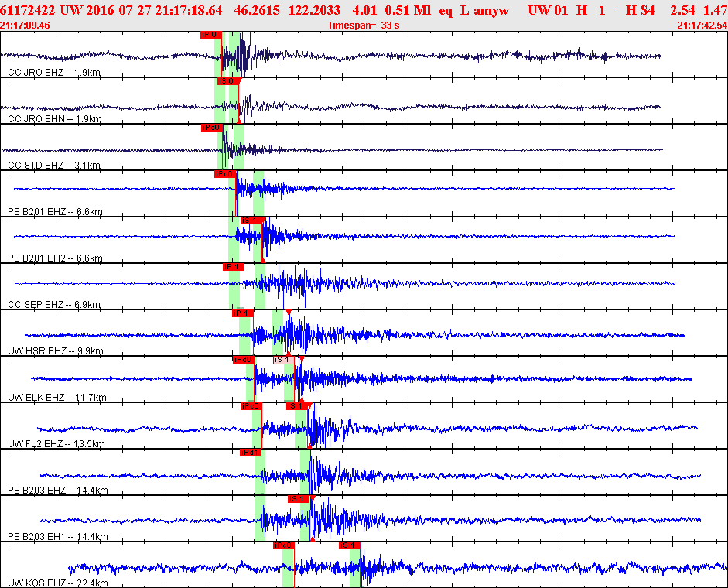Click the 'L amyw' text in header

484,10
